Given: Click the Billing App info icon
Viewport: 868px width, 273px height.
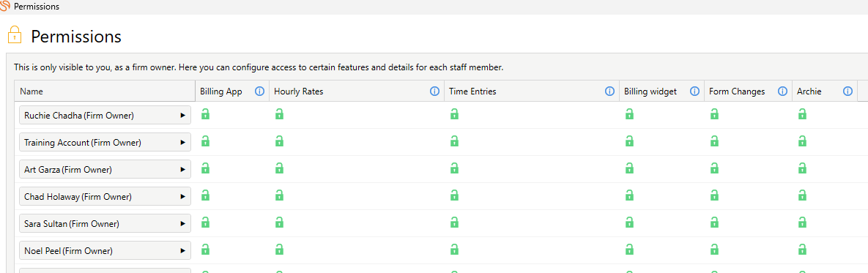Looking at the screenshot, I should pos(259,91).
